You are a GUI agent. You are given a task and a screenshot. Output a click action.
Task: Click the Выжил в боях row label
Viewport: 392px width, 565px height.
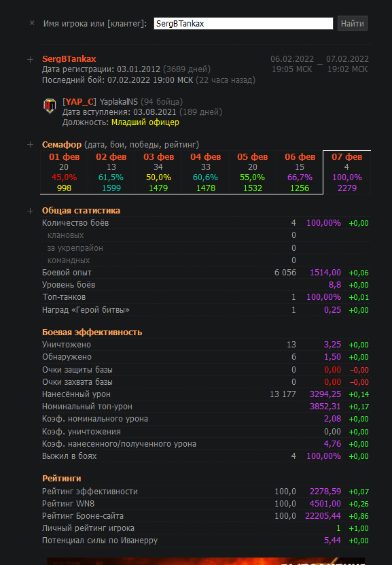69,456
